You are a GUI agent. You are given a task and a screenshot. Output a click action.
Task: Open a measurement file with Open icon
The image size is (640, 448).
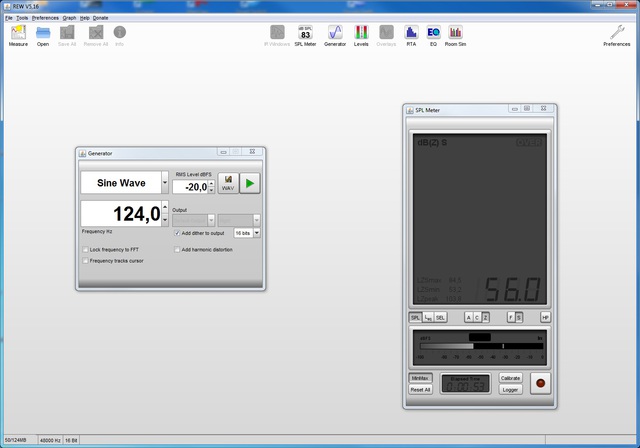click(43, 36)
